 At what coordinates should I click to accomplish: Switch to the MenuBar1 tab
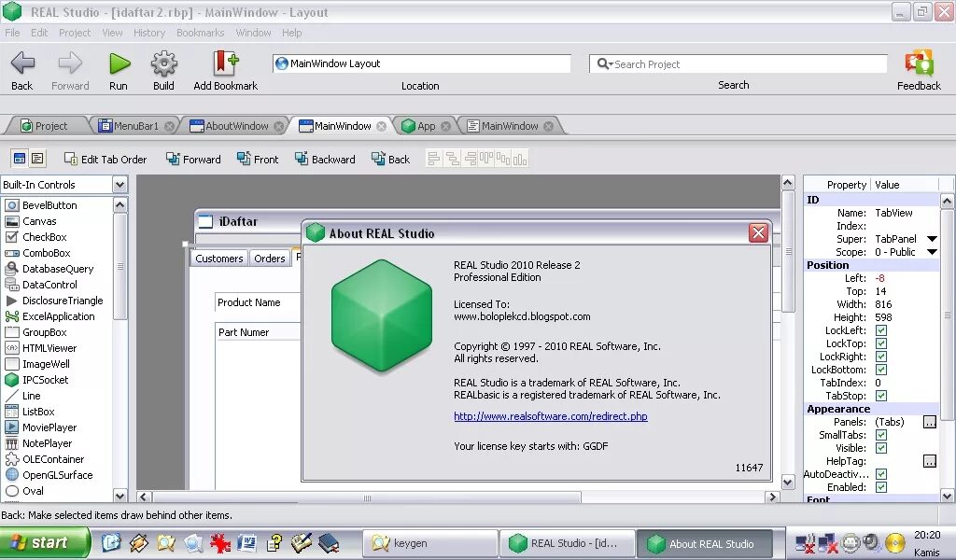135,126
